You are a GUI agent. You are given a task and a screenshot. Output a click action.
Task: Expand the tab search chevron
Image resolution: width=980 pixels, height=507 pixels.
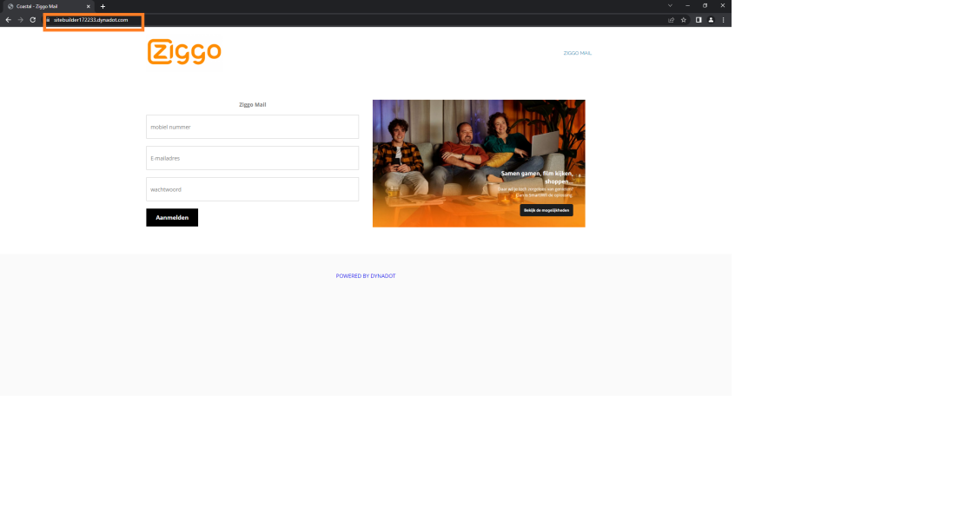(x=670, y=5)
